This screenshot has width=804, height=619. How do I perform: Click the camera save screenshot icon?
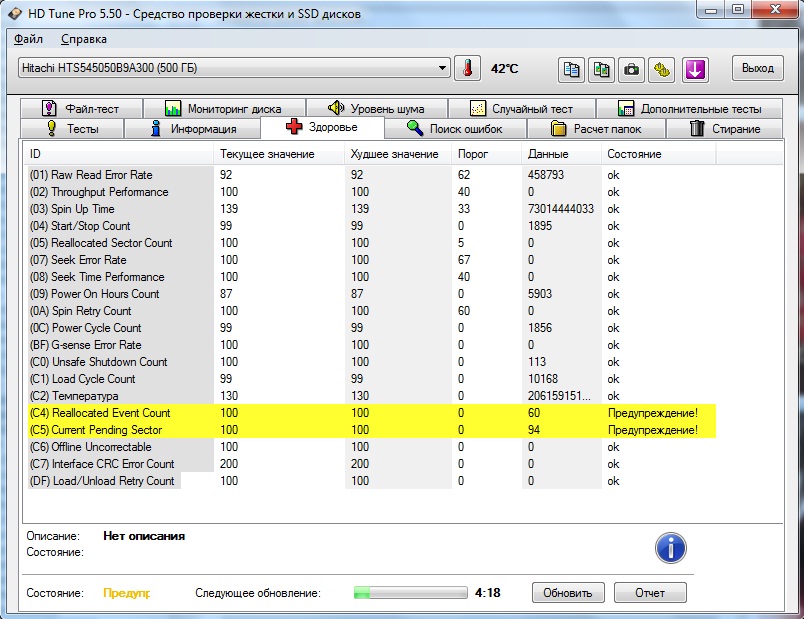[x=632, y=69]
